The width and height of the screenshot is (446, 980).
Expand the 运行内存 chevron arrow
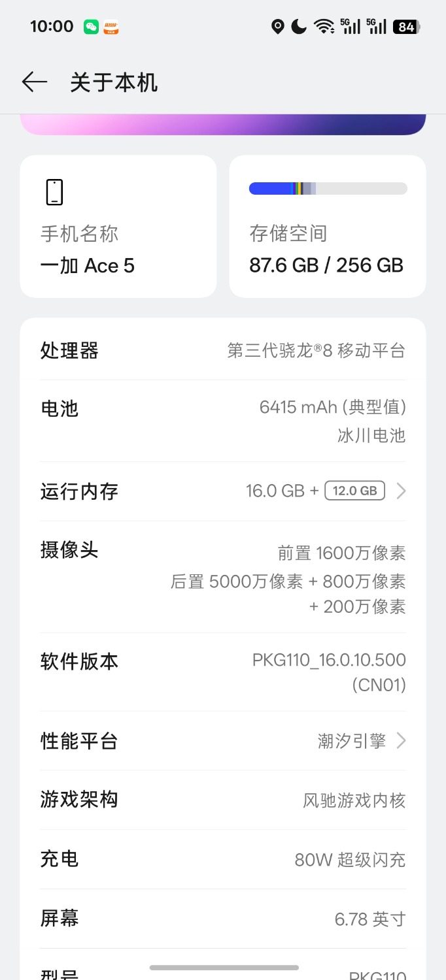401,491
